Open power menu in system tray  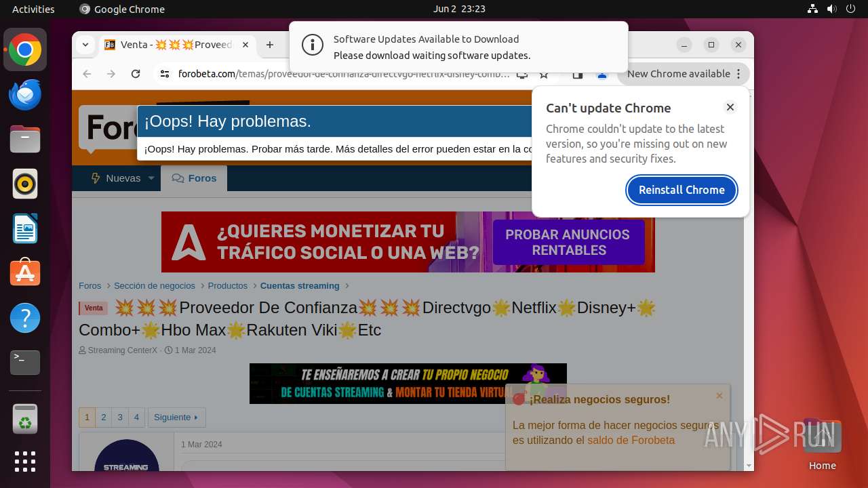tap(850, 9)
